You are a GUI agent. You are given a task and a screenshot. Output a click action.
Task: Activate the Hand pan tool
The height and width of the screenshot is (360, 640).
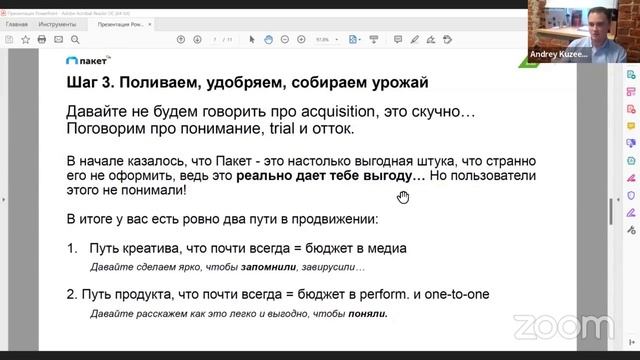[268, 40]
